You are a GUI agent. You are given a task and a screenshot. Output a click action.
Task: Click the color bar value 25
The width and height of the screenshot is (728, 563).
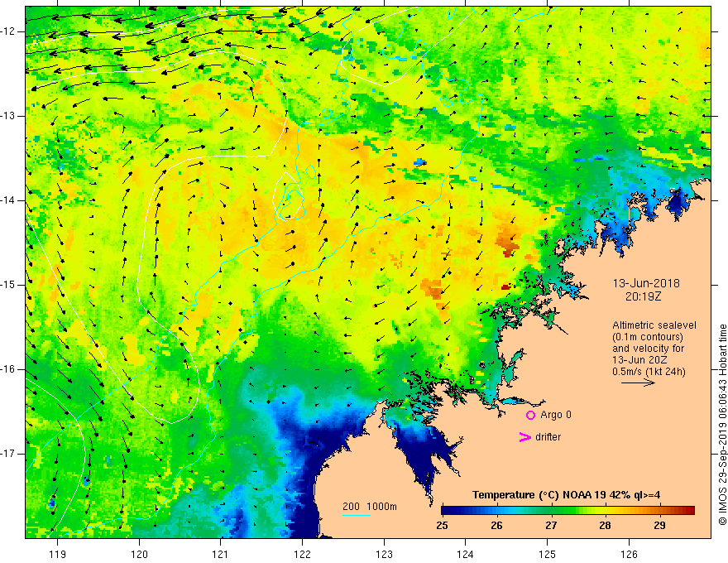pyautogui.click(x=442, y=526)
